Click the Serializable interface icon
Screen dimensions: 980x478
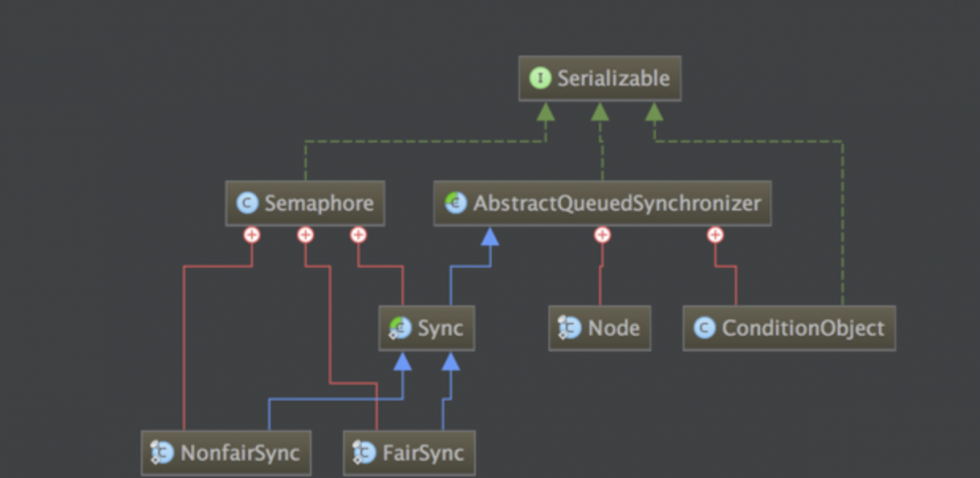tap(540, 79)
